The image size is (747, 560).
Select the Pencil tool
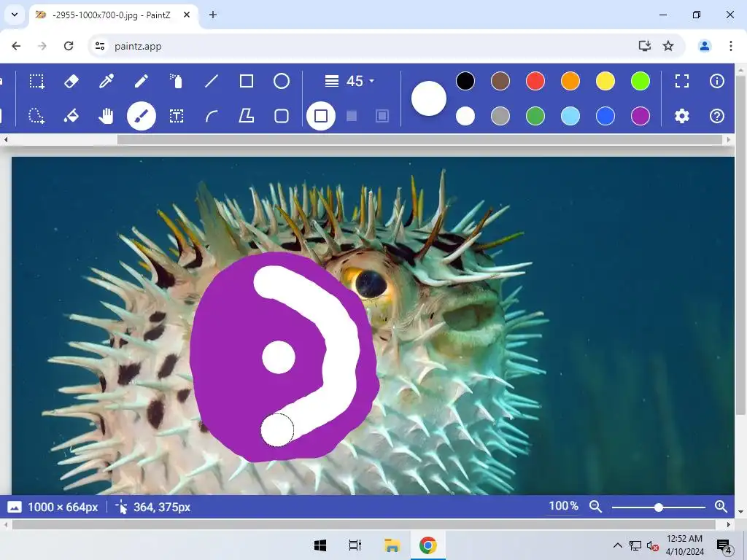(x=142, y=82)
